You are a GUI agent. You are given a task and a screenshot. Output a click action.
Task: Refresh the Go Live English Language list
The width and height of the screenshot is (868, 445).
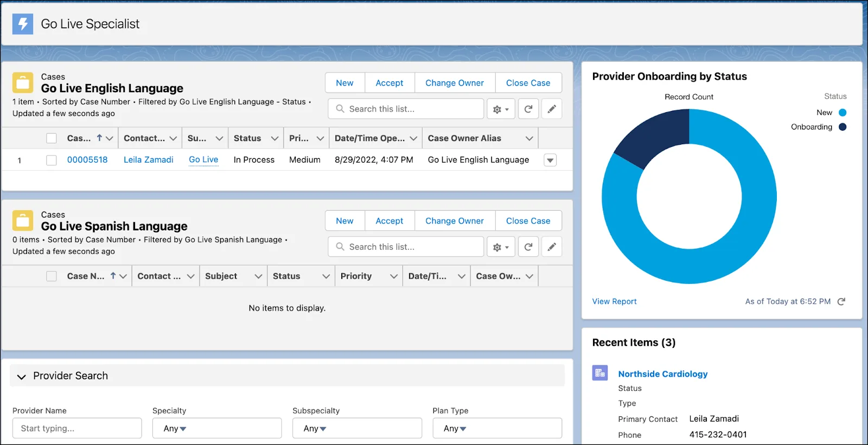coord(528,109)
